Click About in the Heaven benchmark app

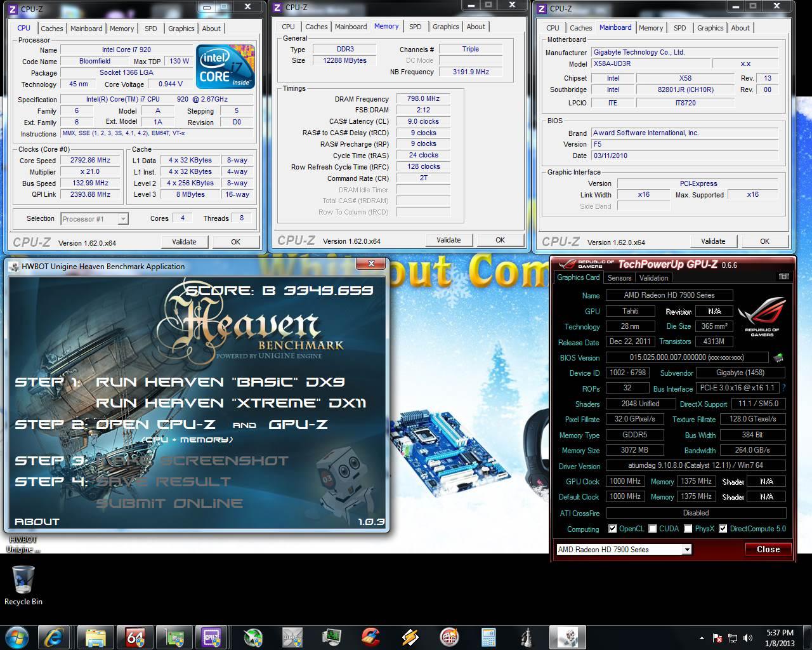coord(37,522)
